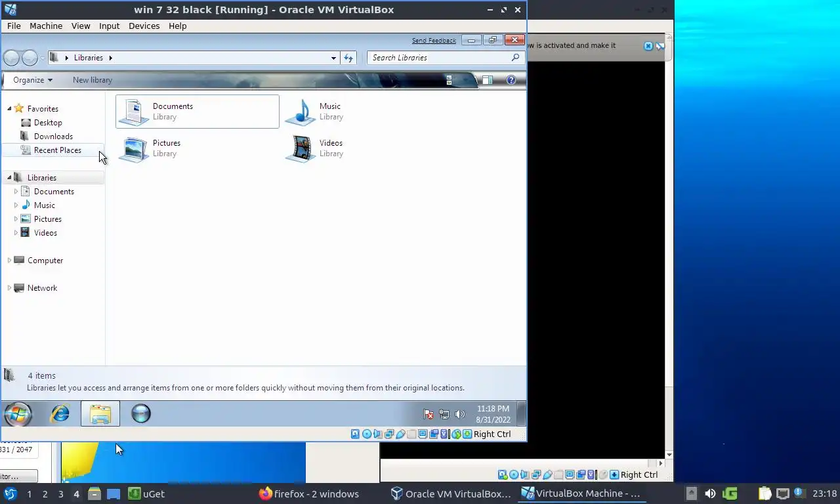Click mouse integration indicator in front VM status bar
The image size is (840, 504).
(x=456, y=434)
